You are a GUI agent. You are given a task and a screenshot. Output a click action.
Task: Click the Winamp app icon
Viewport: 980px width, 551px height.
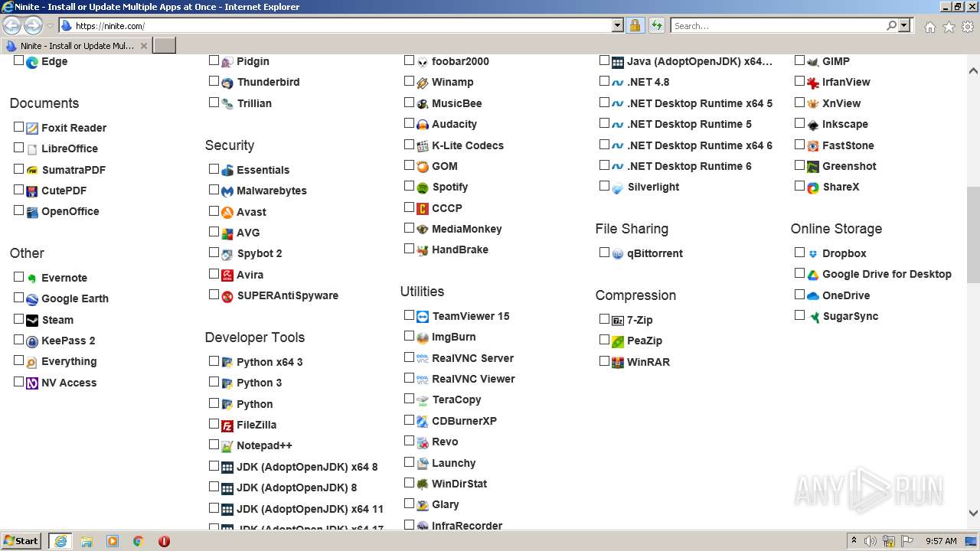[423, 83]
